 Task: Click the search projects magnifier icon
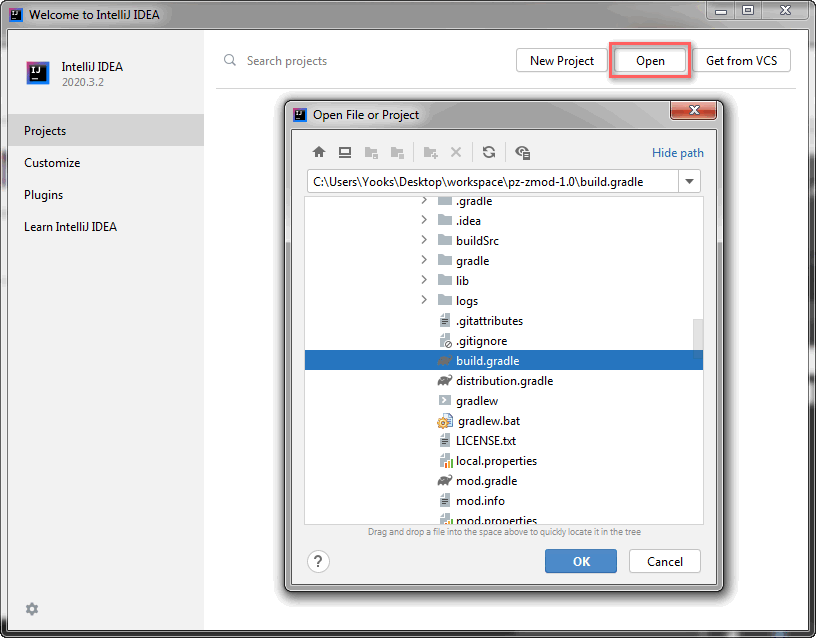click(x=230, y=60)
